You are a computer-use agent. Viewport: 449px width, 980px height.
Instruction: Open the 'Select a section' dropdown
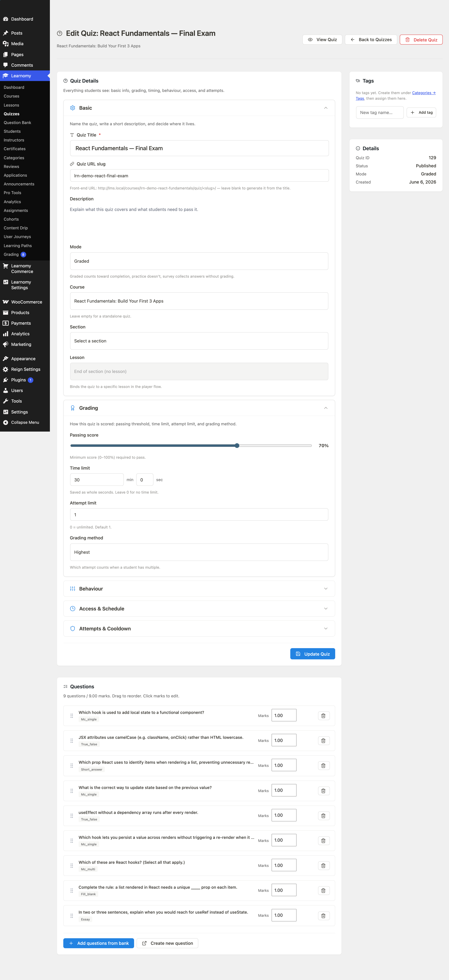tap(199, 341)
